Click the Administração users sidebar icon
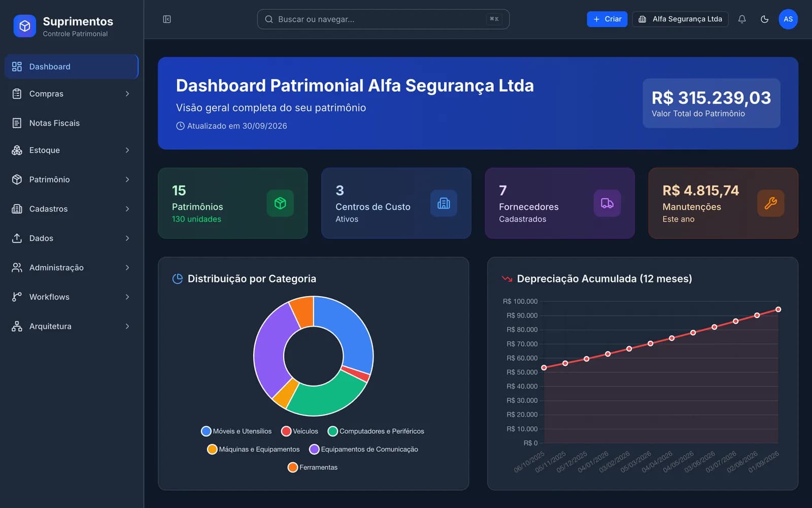 pos(17,268)
